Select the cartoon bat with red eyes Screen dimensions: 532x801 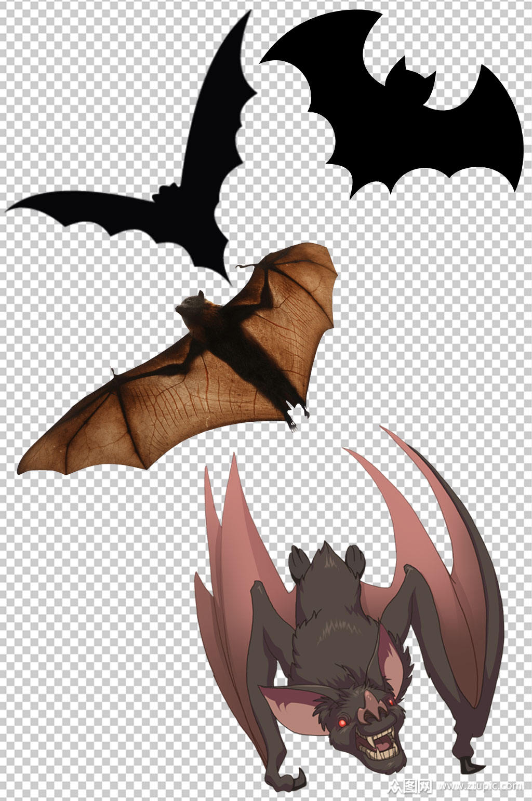coord(343,649)
